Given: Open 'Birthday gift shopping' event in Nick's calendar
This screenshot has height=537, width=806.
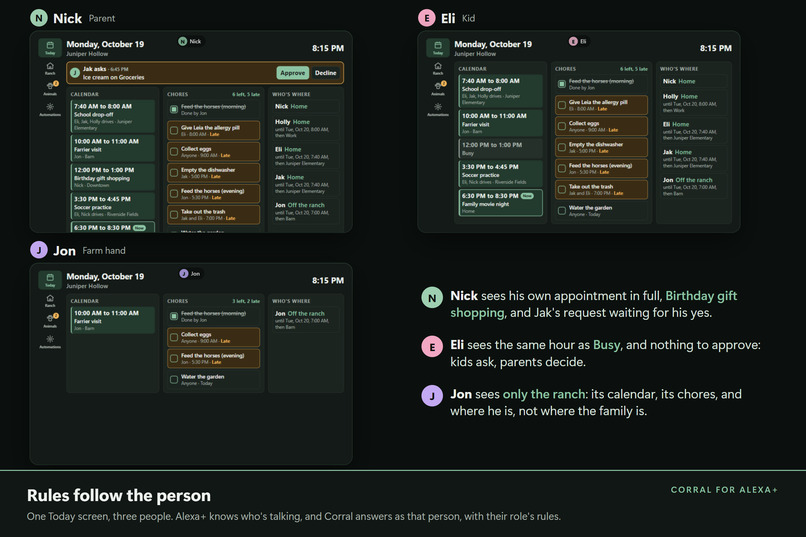Looking at the screenshot, I should (112, 177).
